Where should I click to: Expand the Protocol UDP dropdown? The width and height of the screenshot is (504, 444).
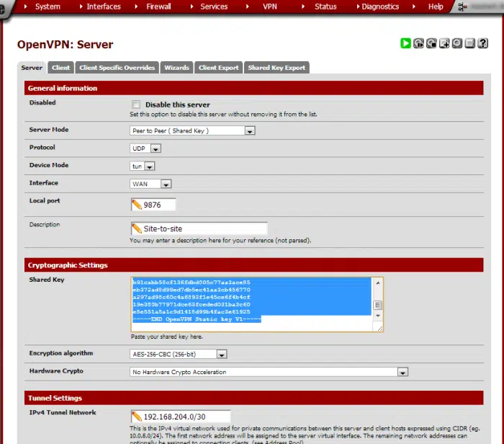(156, 148)
